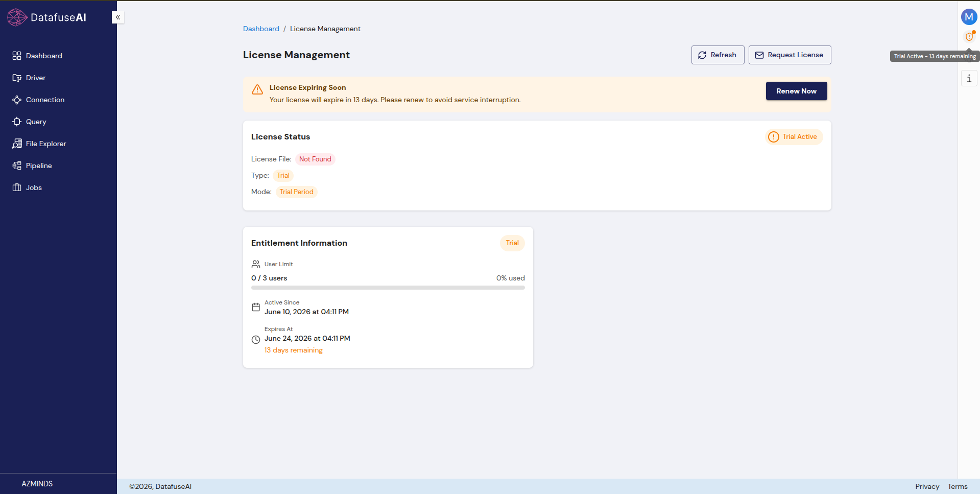Click the 0% used text
This screenshot has height=494, width=980.
(511, 278)
